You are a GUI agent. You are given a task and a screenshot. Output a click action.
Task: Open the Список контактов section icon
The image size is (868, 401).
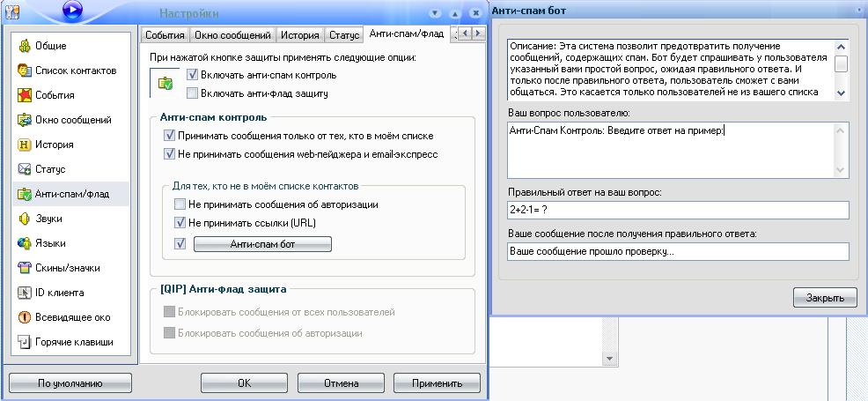coord(25,71)
